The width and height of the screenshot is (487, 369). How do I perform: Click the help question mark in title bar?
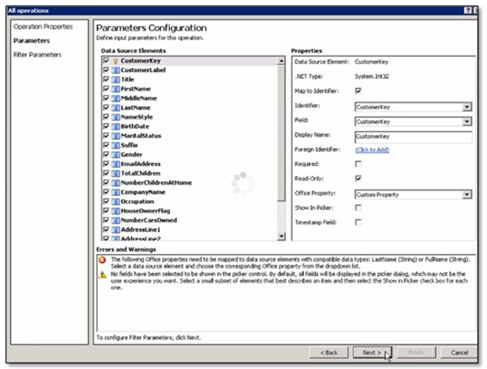[468, 10]
